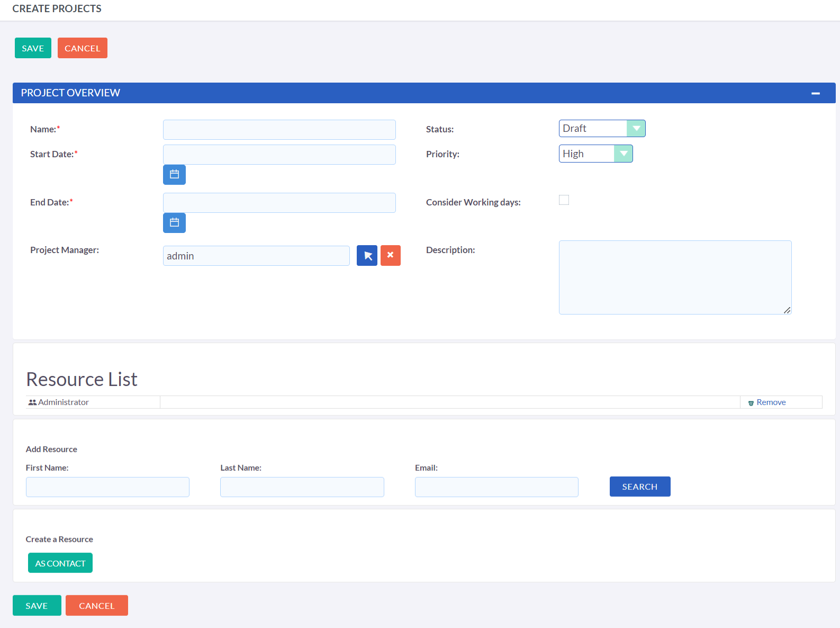The image size is (840, 628).
Task: Click the Administrator resource icon
Action: pyautogui.click(x=32, y=402)
